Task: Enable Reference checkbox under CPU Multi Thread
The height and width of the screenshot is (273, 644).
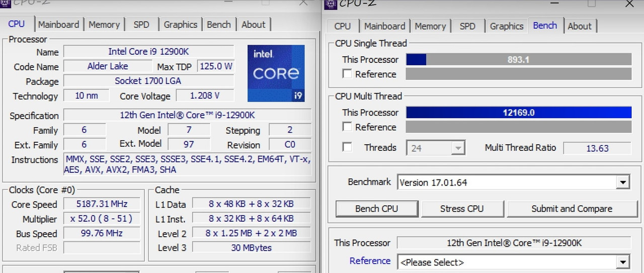Action: (x=347, y=127)
